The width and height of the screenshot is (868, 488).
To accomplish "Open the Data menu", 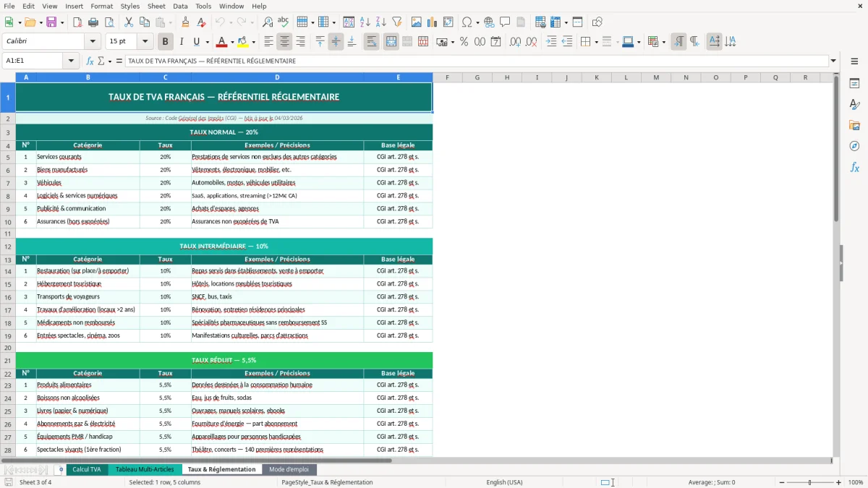I will pyautogui.click(x=180, y=6).
